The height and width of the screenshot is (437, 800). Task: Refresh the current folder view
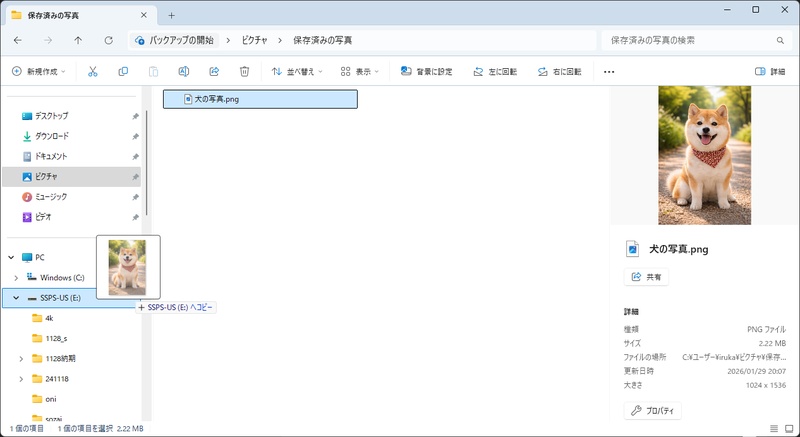pos(109,40)
